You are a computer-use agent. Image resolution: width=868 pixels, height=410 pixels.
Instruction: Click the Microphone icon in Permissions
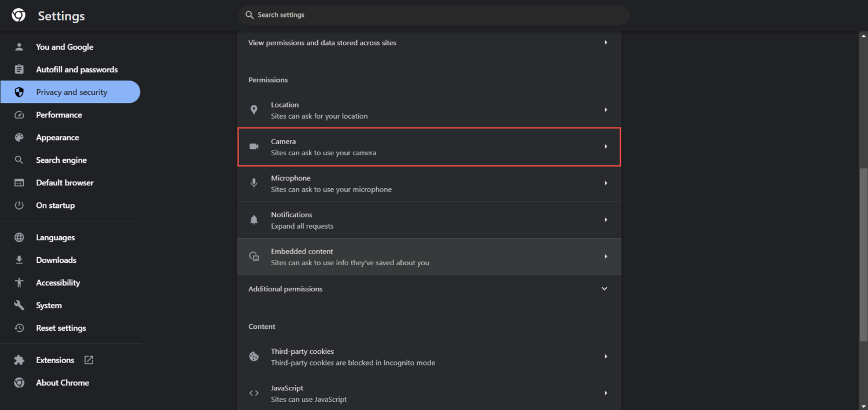[253, 183]
